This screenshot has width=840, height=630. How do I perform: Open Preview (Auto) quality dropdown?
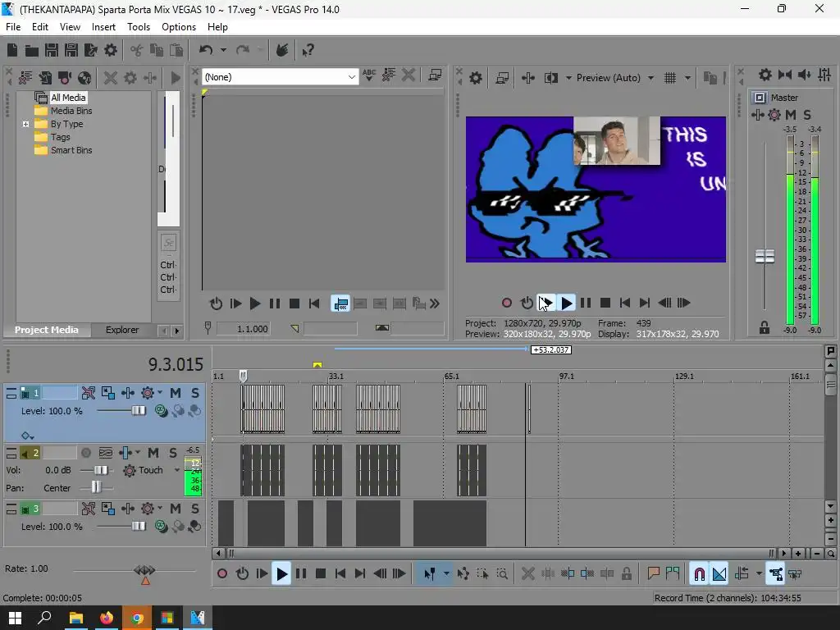point(651,78)
